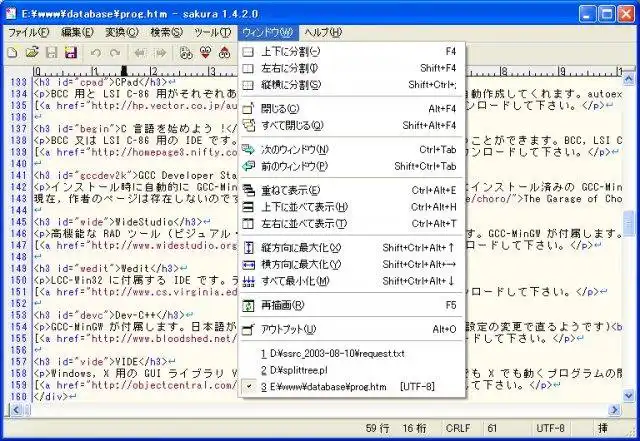Tile with 上下に並べて表示(H)
This screenshot has width=640, height=441.
[352, 207]
